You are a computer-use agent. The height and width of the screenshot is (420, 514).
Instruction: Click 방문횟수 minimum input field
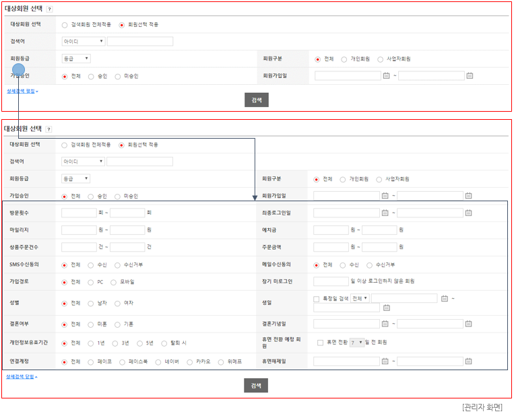(79, 213)
